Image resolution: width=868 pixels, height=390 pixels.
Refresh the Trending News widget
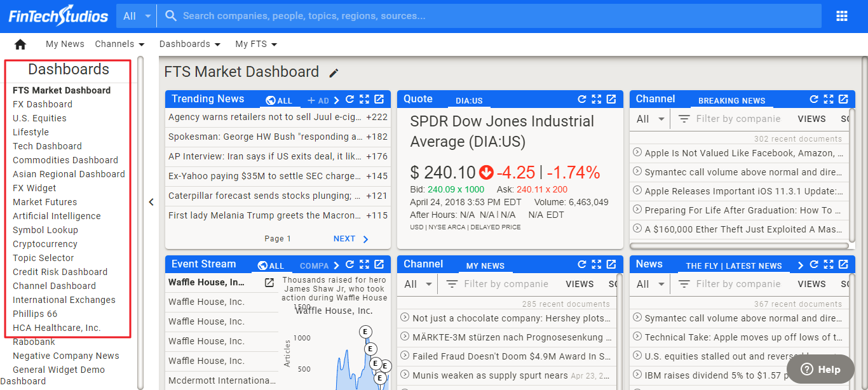349,100
